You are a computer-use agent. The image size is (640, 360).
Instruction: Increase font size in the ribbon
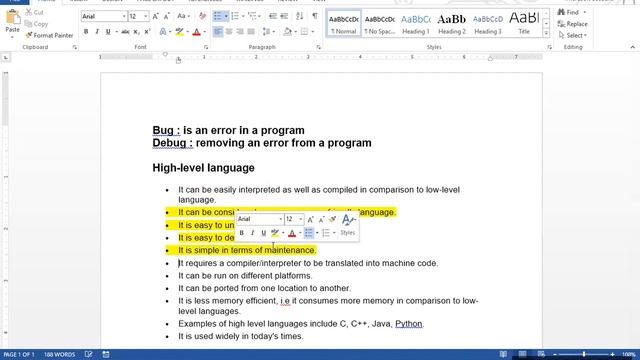(x=156, y=16)
